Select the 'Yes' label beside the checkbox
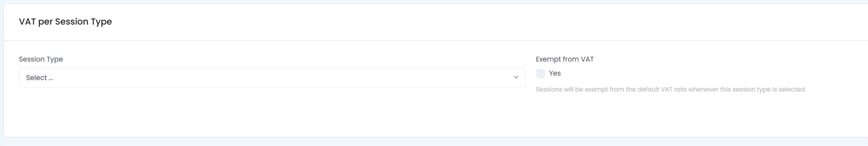Image resolution: width=868 pixels, height=146 pixels. click(554, 73)
